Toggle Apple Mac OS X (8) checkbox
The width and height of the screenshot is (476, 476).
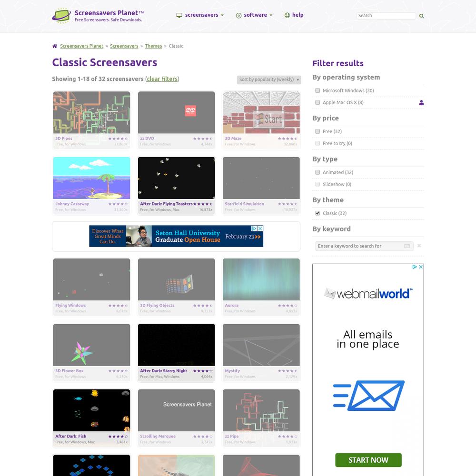point(317,102)
